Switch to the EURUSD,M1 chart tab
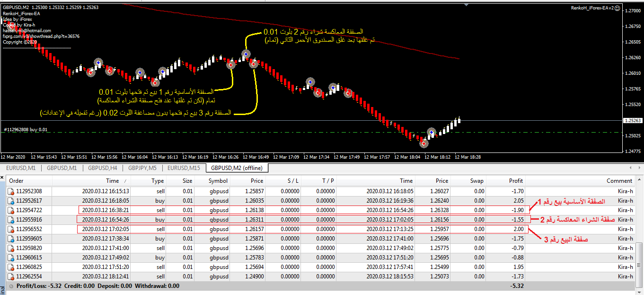The width and height of the screenshot is (644, 295). (x=20, y=168)
